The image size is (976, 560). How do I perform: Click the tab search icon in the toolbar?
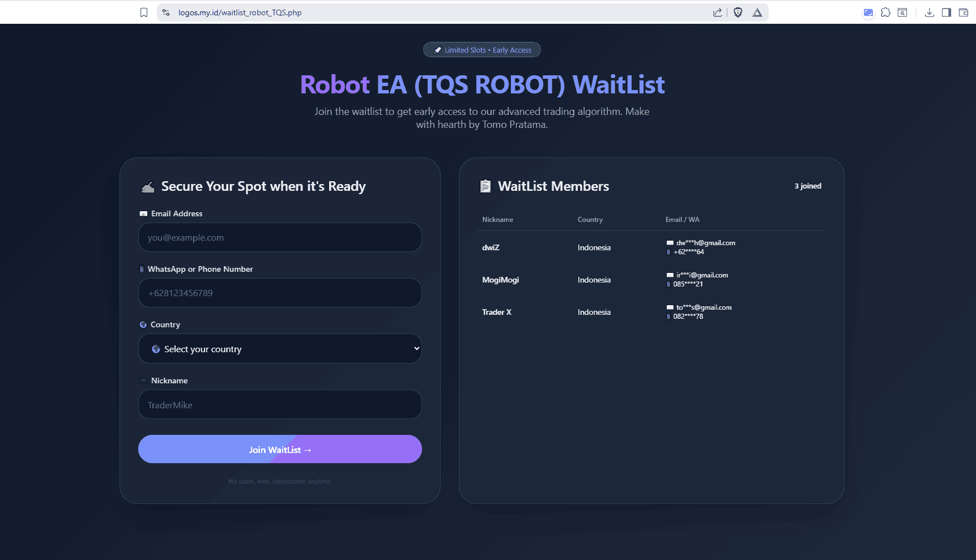pos(902,12)
